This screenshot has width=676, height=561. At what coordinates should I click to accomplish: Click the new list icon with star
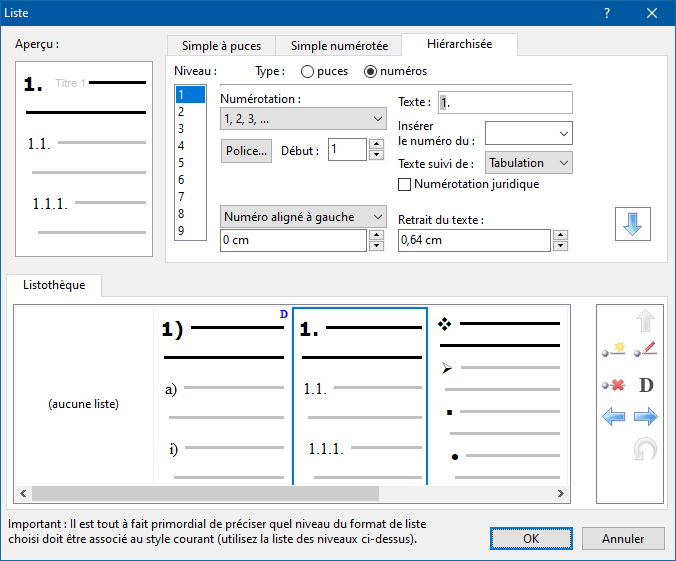pyautogui.click(x=614, y=351)
